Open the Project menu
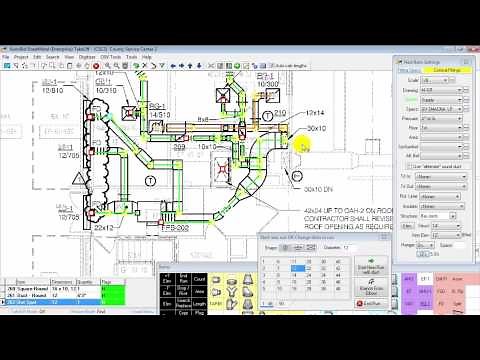This screenshot has height=360, width=480. tap(21, 57)
